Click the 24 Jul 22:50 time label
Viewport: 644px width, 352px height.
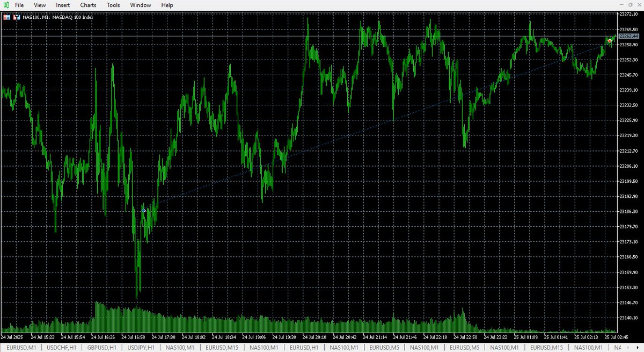tap(464, 337)
